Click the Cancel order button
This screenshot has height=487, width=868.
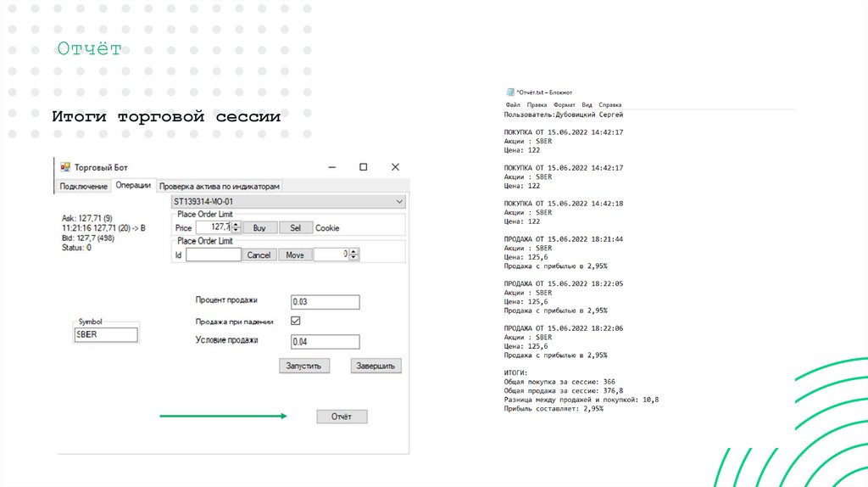point(259,255)
